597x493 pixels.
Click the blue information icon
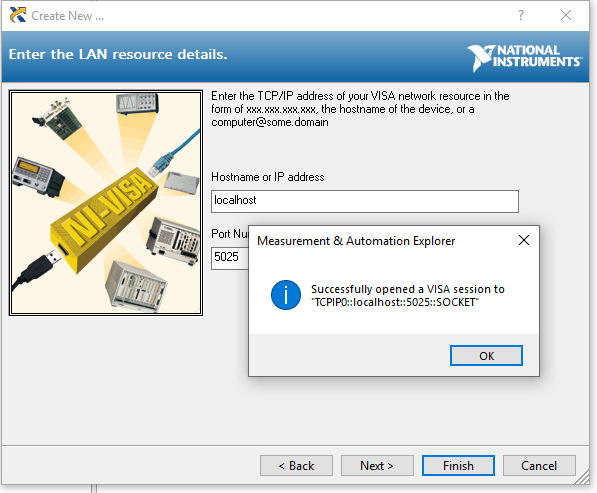click(286, 295)
